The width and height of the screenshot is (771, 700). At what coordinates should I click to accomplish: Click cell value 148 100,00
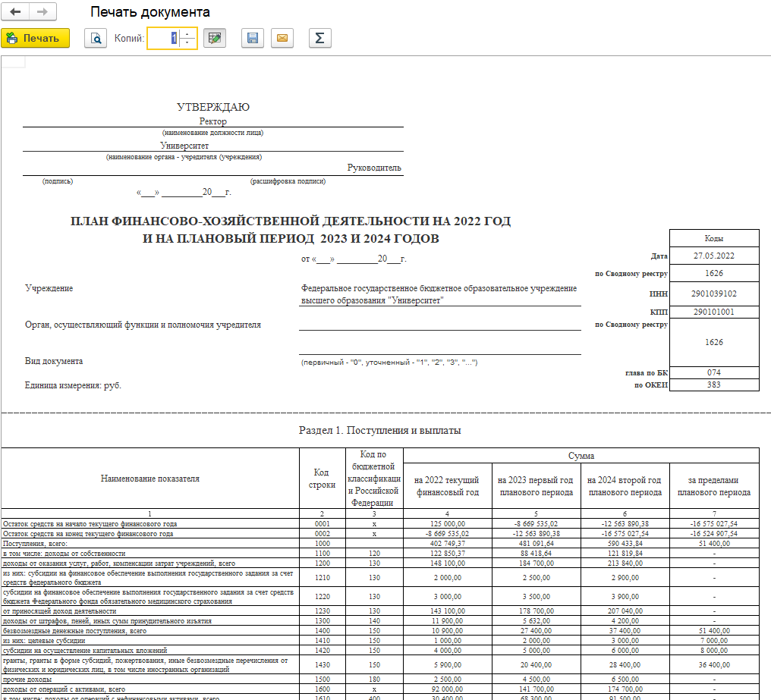448,563
